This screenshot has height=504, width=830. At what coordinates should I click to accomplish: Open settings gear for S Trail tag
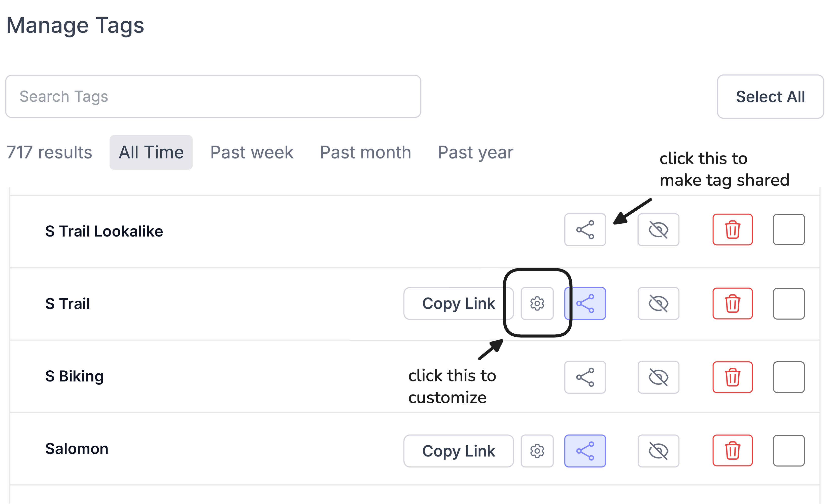[x=537, y=303]
